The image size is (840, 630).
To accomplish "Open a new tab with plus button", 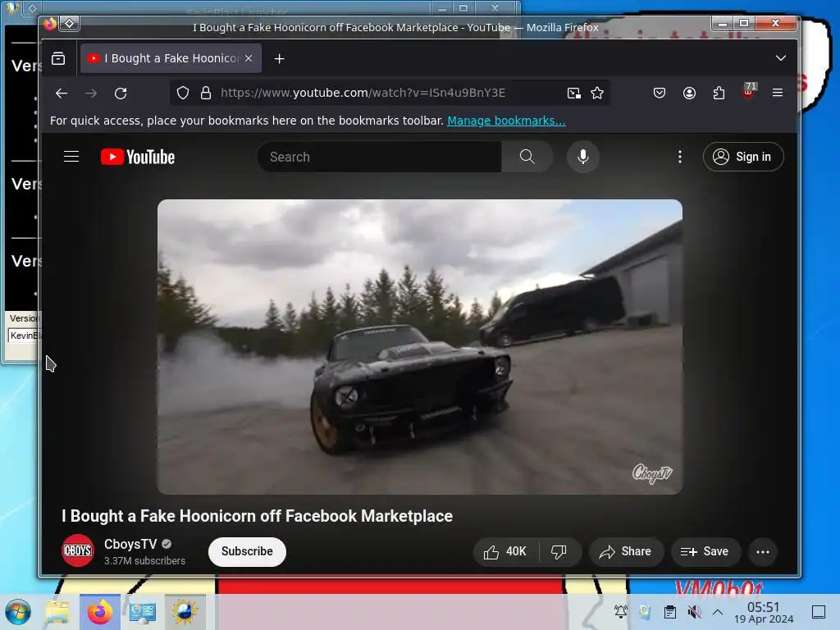I will pos(279,59).
